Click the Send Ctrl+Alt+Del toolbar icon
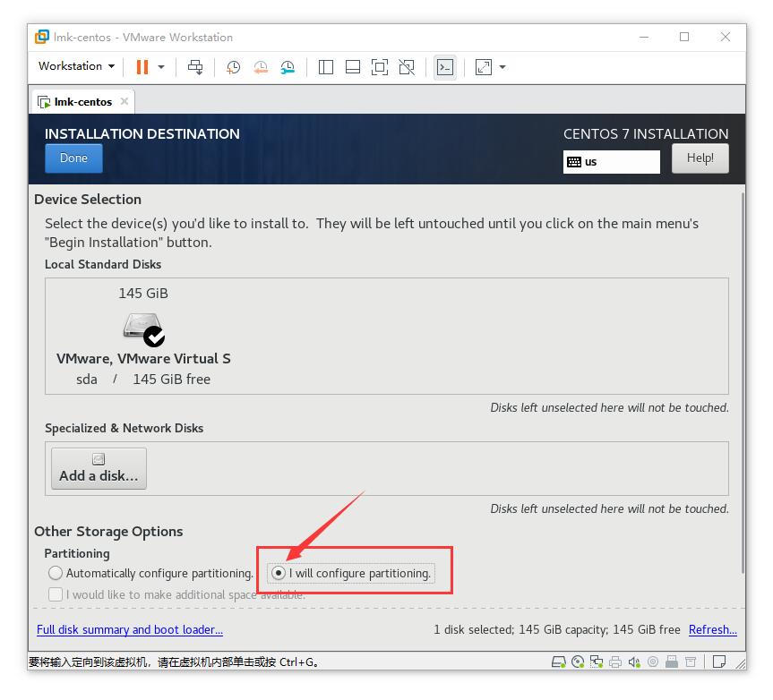The width and height of the screenshot is (773, 700). click(x=195, y=67)
